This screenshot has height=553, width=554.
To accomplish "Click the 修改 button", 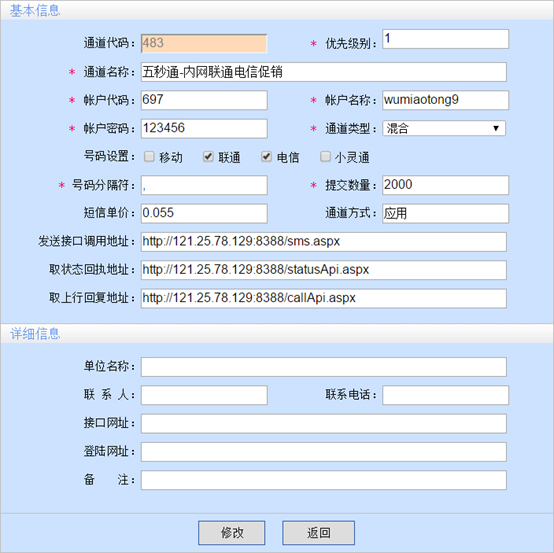I will 231,533.
